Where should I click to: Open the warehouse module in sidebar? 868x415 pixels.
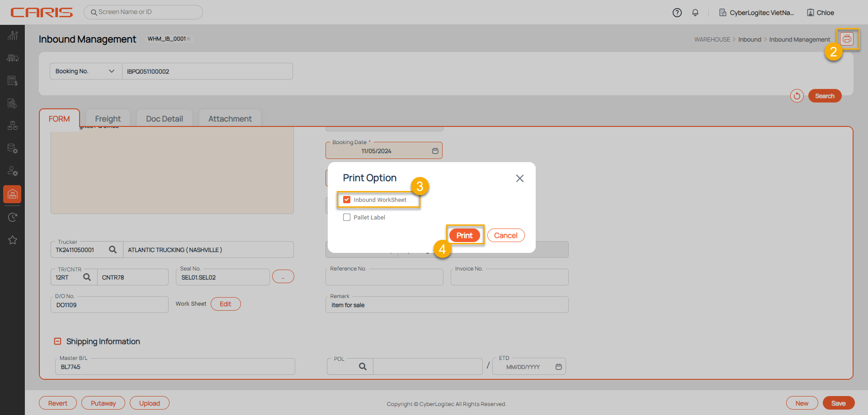click(x=13, y=194)
